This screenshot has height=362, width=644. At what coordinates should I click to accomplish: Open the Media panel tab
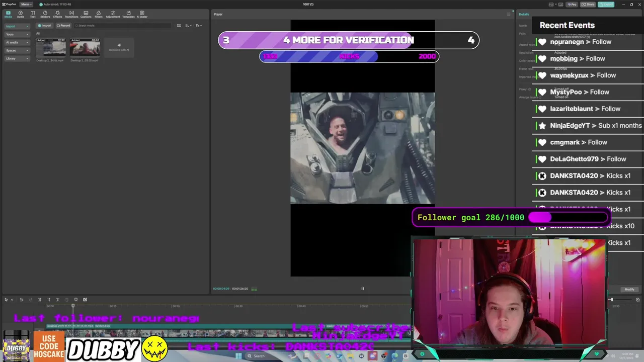[8, 14]
